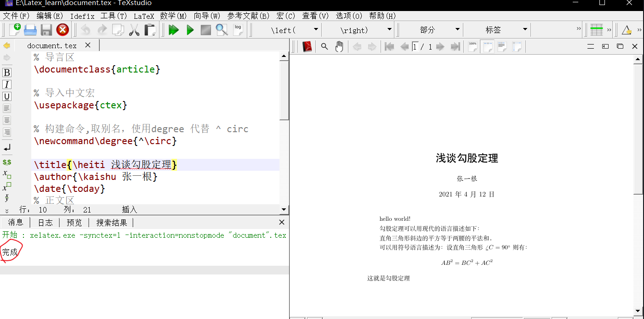Go to the last PDF page
This screenshot has width=644, height=319.
click(x=455, y=46)
